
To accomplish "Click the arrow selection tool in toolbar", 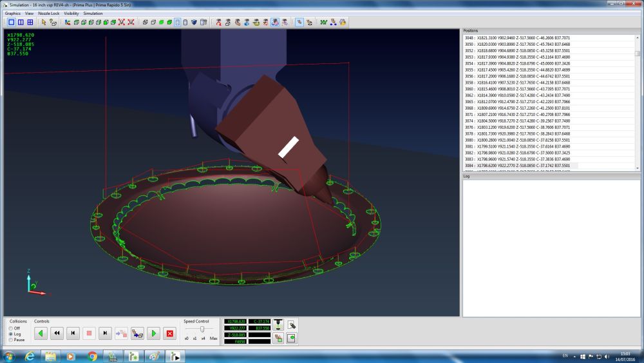I will [x=44, y=22].
